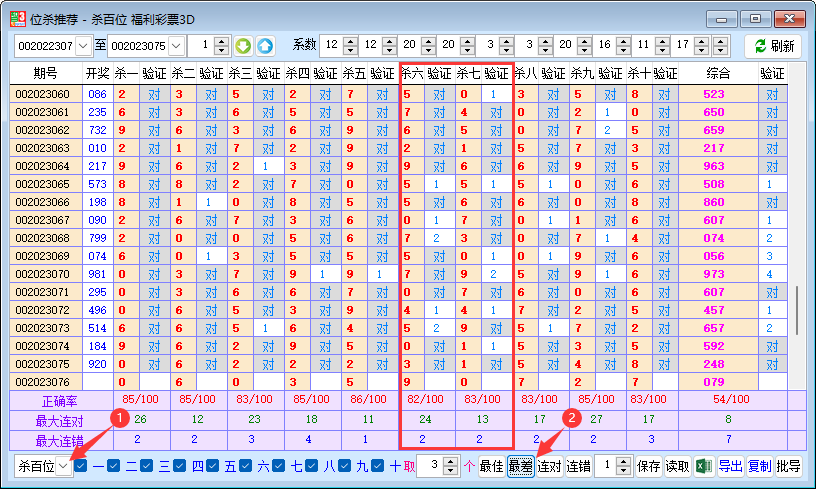This screenshot has width=816, height=489.
Task: Save settings with the 保存 button
Action: click(x=648, y=466)
